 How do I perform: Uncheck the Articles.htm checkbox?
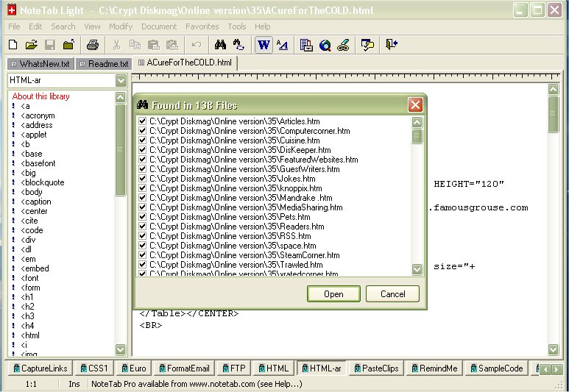pos(142,121)
